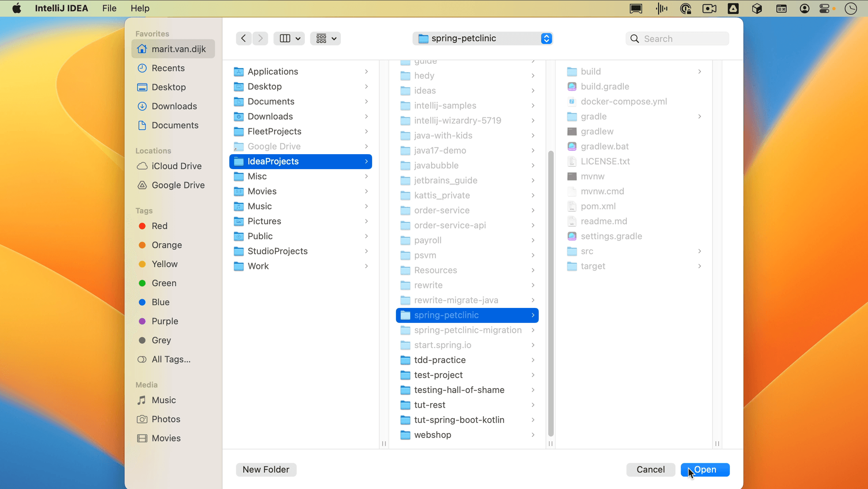Click the New Folder button
The image size is (868, 489).
tap(266, 470)
